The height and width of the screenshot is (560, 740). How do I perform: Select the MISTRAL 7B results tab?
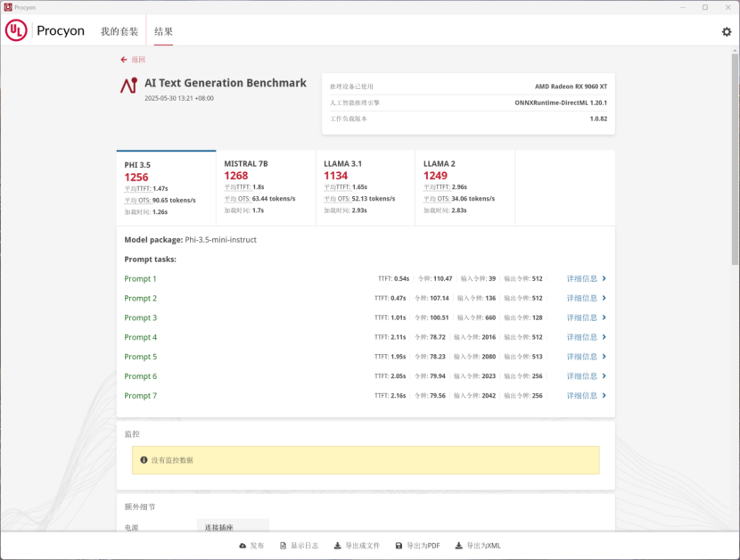click(x=267, y=188)
